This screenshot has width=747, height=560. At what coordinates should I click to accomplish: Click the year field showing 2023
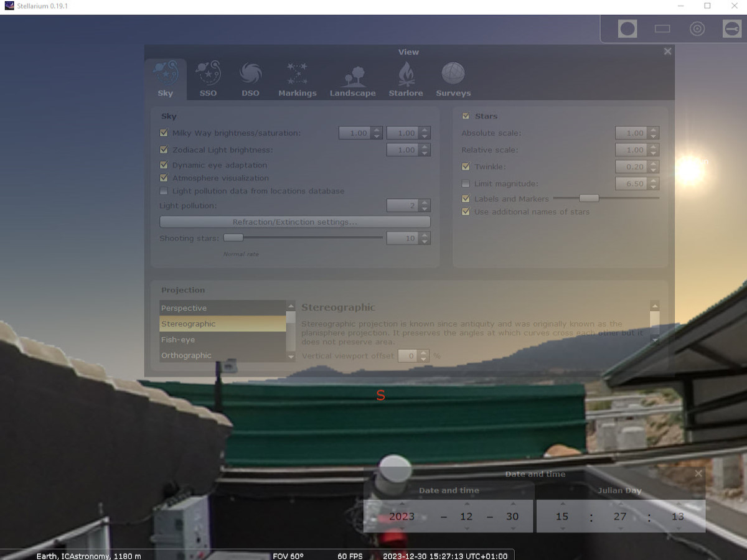coord(402,516)
